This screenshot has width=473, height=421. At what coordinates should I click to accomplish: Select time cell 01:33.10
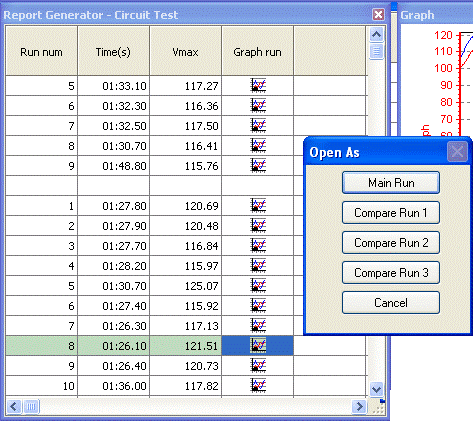113,86
